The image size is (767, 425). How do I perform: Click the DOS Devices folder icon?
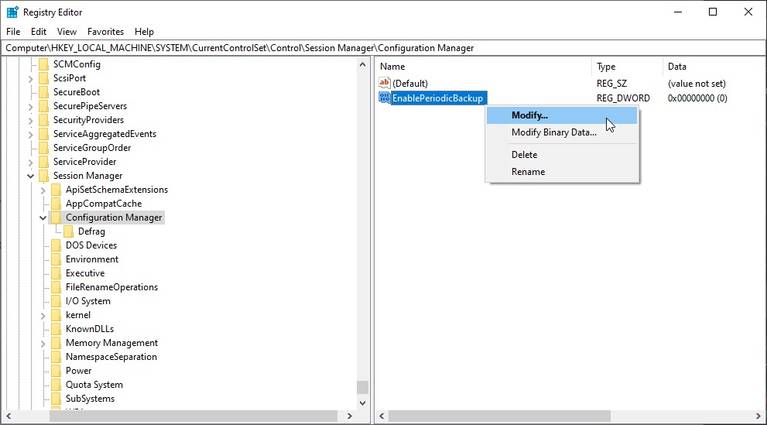pos(56,246)
